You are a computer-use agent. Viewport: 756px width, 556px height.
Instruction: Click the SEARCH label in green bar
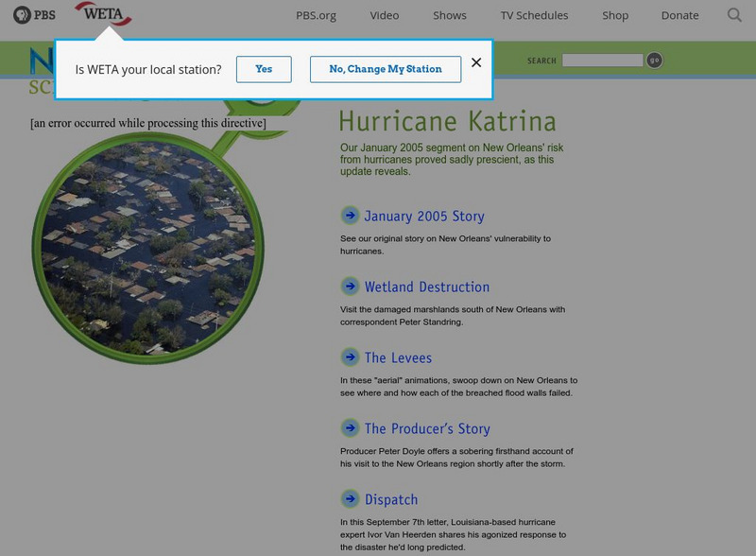click(541, 61)
